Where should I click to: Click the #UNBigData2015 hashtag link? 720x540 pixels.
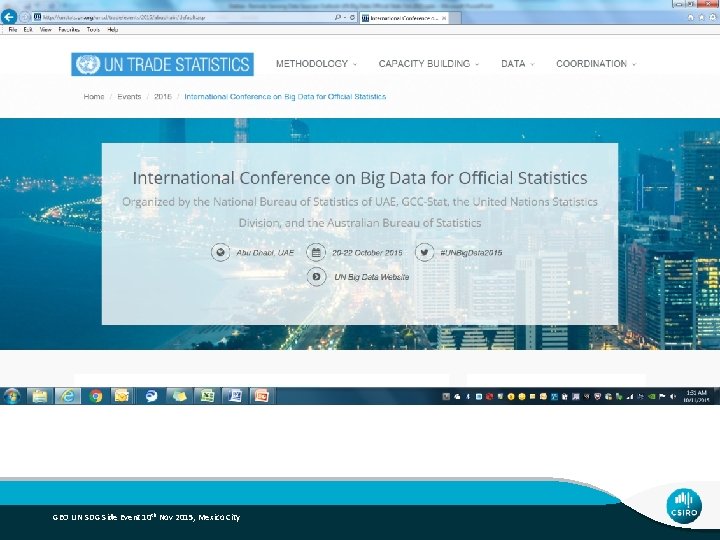coord(471,253)
